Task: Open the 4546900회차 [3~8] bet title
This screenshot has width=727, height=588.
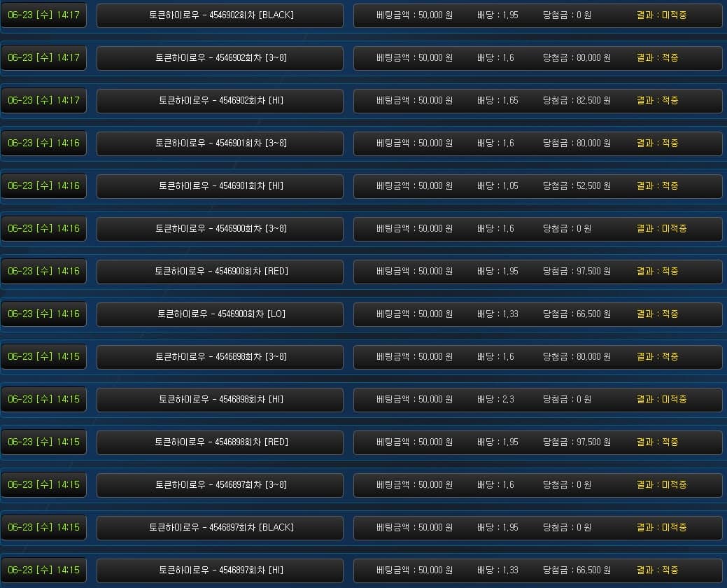Action: pyautogui.click(x=220, y=229)
